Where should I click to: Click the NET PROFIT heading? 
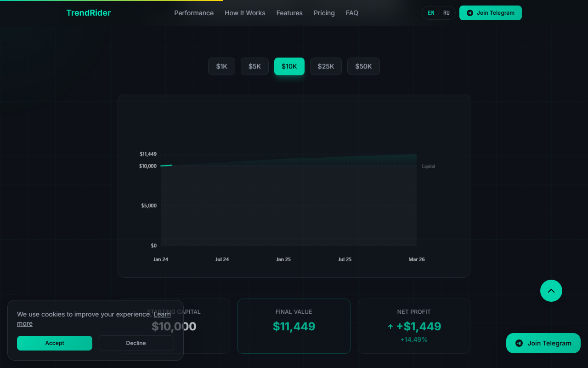(x=414, y=312)
